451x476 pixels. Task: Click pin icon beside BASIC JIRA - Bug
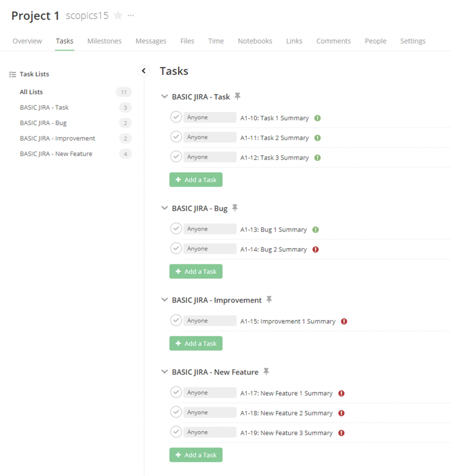point(235,208)
